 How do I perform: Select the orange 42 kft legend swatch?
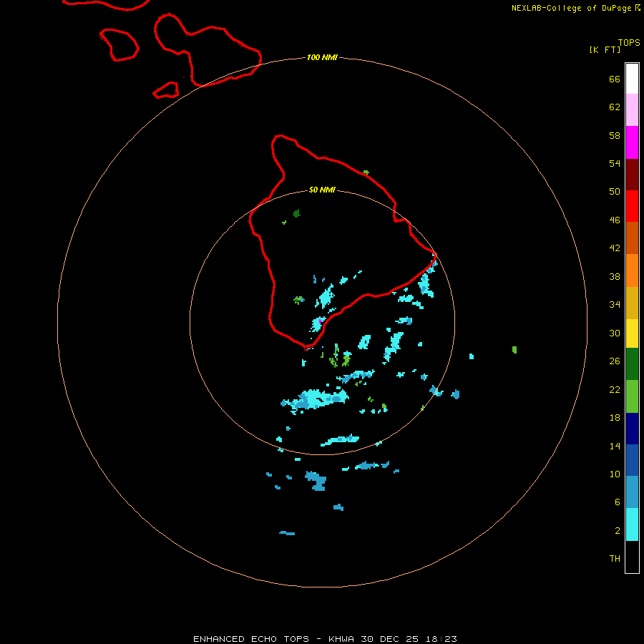(632, 270)
